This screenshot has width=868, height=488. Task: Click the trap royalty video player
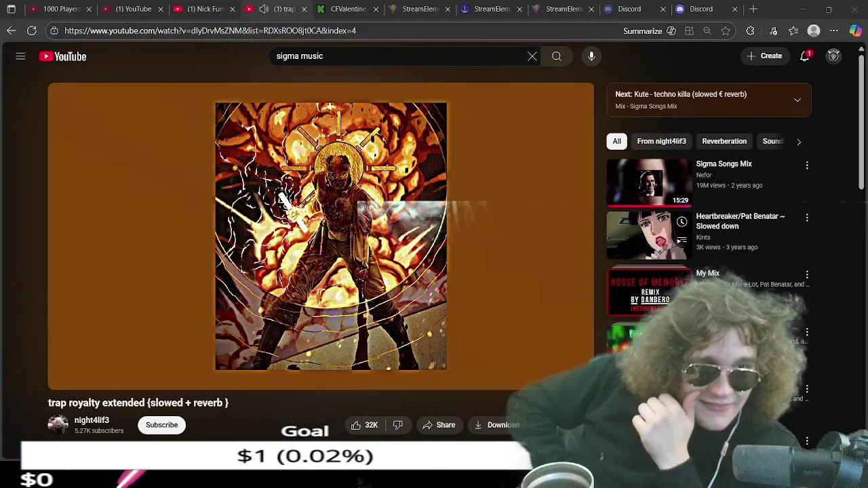(x=321, y=237)
